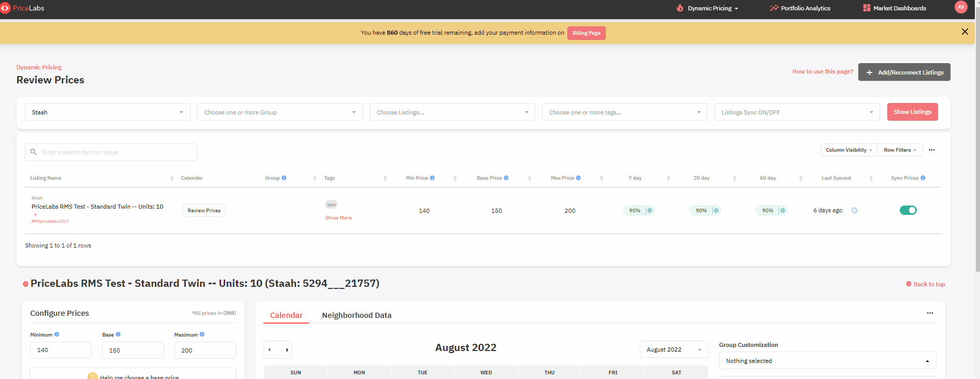Click the Base Price column info icon
Image resolution: width=980 pixels, height=379 pixels.
[x=506, y=178]
